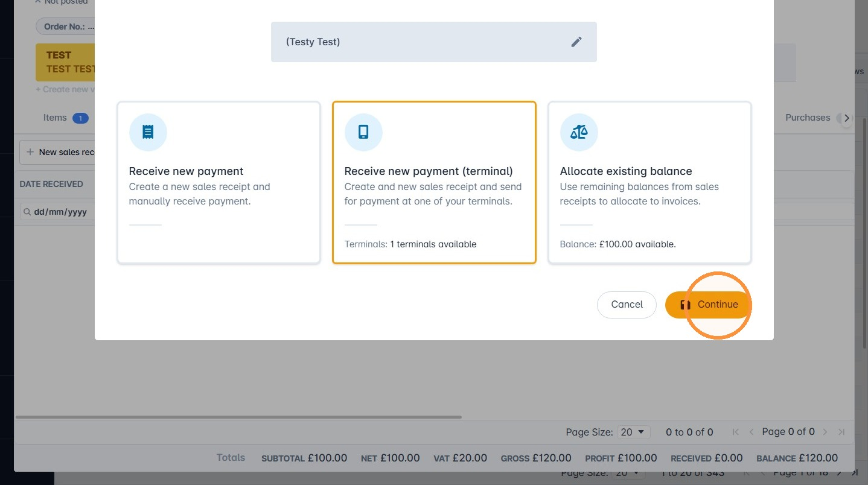Click the NET £100.00 total
This screenshot has height=485, width=868.
click(x=390, y=458)
